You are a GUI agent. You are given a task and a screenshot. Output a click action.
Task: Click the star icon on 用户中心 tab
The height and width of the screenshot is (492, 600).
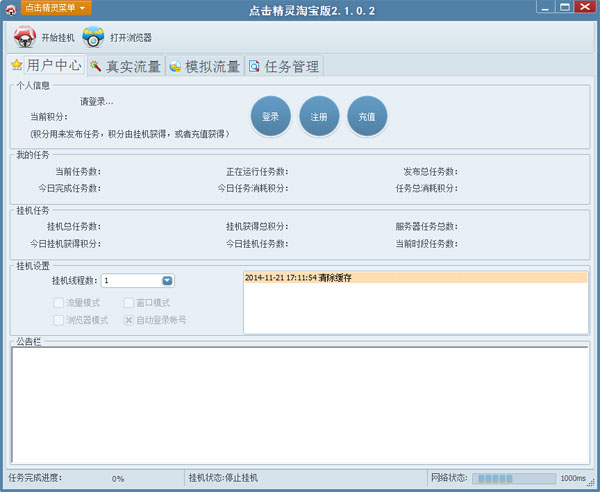click(x=16, y=66)
